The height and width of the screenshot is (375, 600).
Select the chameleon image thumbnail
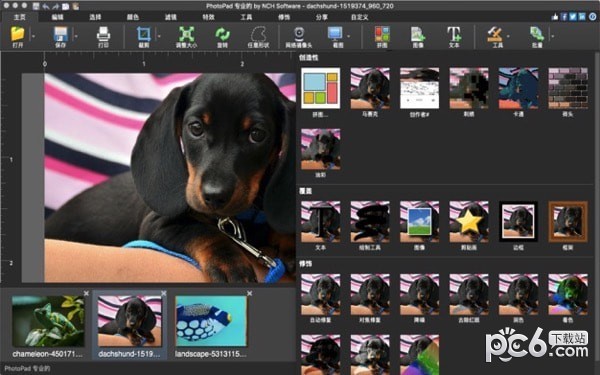pos(48,321)
